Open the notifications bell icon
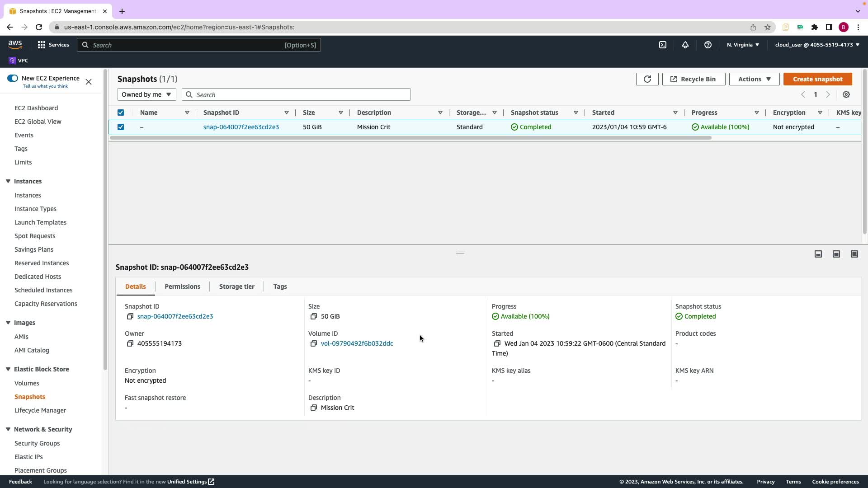This screenshot has width=868, height=488. 685,45
